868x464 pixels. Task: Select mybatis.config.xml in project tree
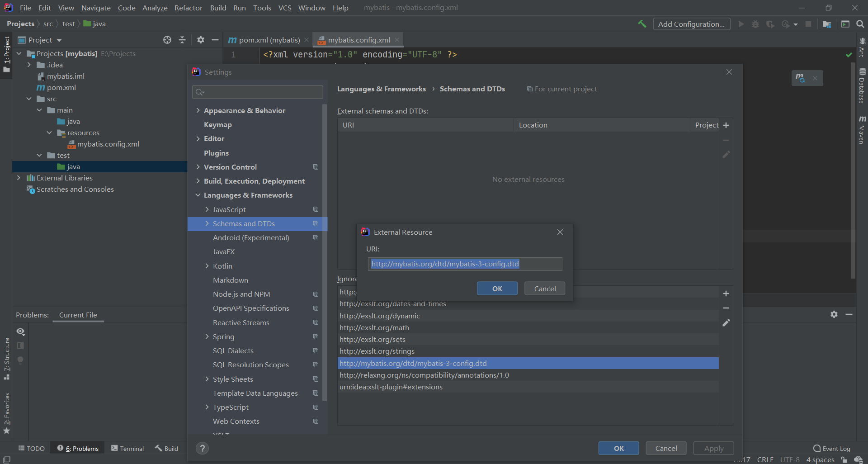click(108, 144)
